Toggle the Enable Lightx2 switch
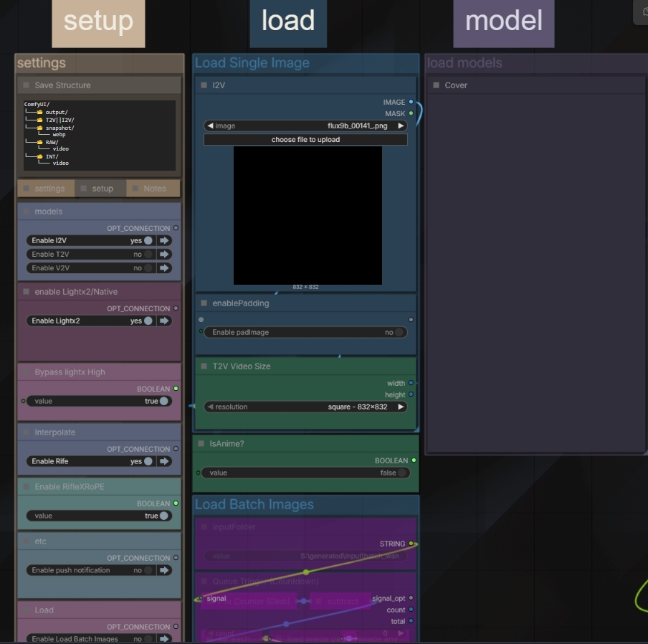 (x=148, y=321)
